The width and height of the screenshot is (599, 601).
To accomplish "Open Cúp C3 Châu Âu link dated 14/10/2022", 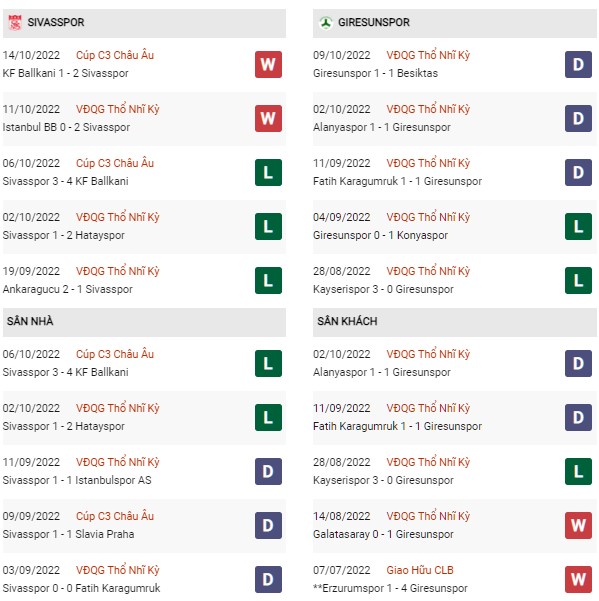I will pyautogui.click(x=115, y=55).
